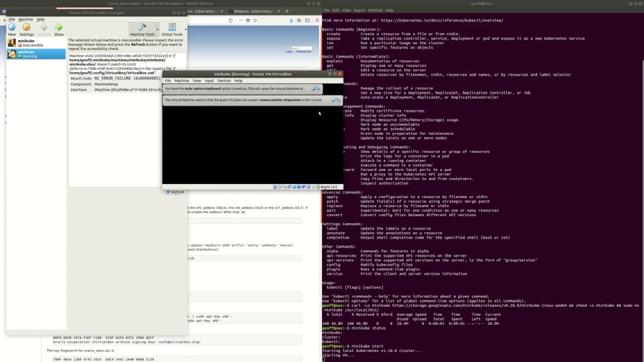
Task: Click Right Ctrl host key indicator
Action: [x=329, y=187]
